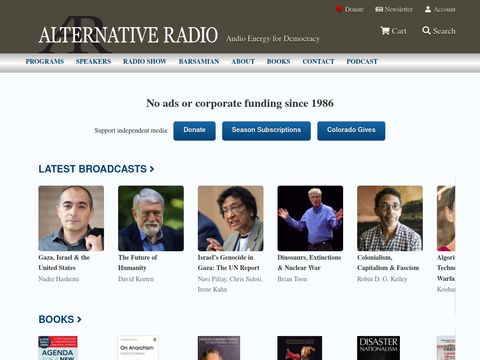The image size is (480, 360).
Task: Open the Agenda book cover
Action: (58, 348)
